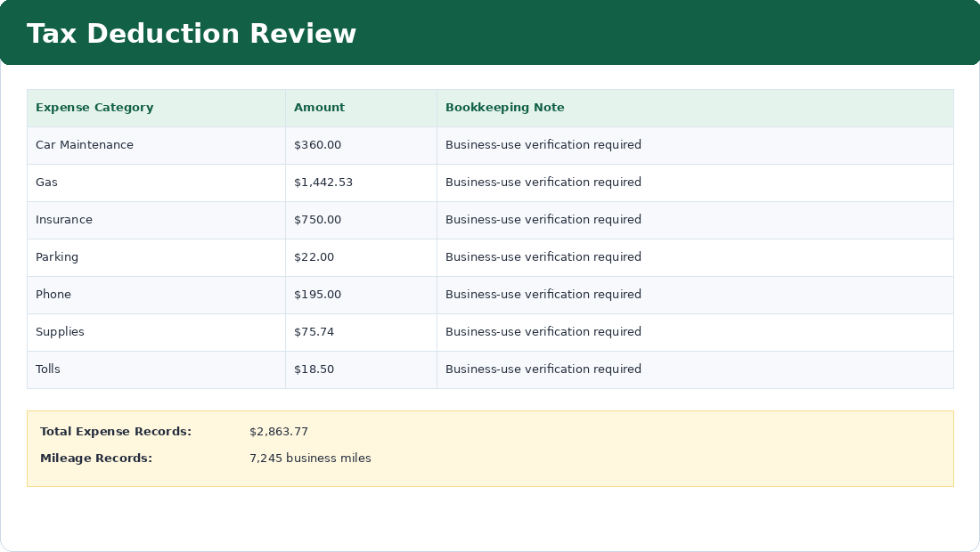Click the bookkeeping note in Parking row
The image size is (980, 552).
click(x=543, y=257)
